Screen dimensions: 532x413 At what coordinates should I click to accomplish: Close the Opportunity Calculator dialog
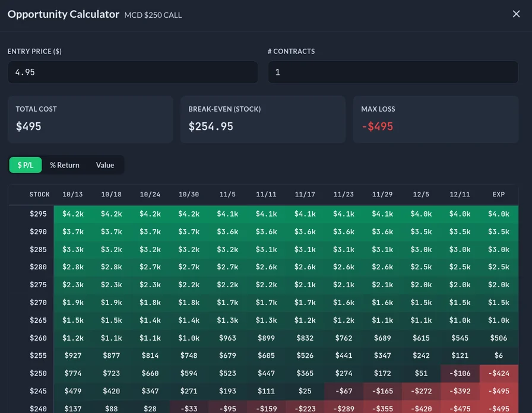[516, 14]
